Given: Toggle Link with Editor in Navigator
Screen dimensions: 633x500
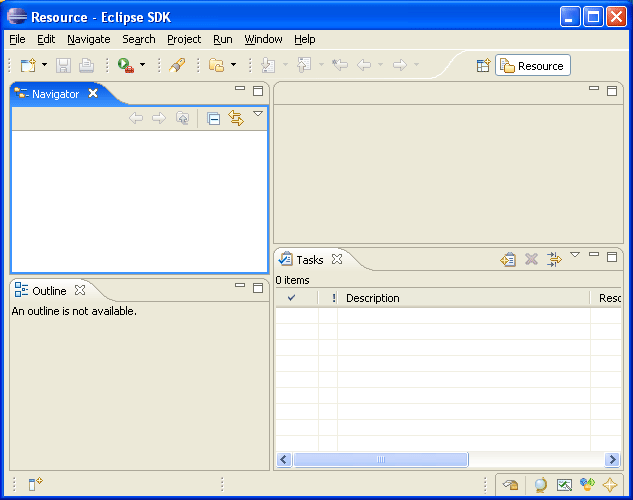Looking at the screenshot, I should [x=236, y=118].
